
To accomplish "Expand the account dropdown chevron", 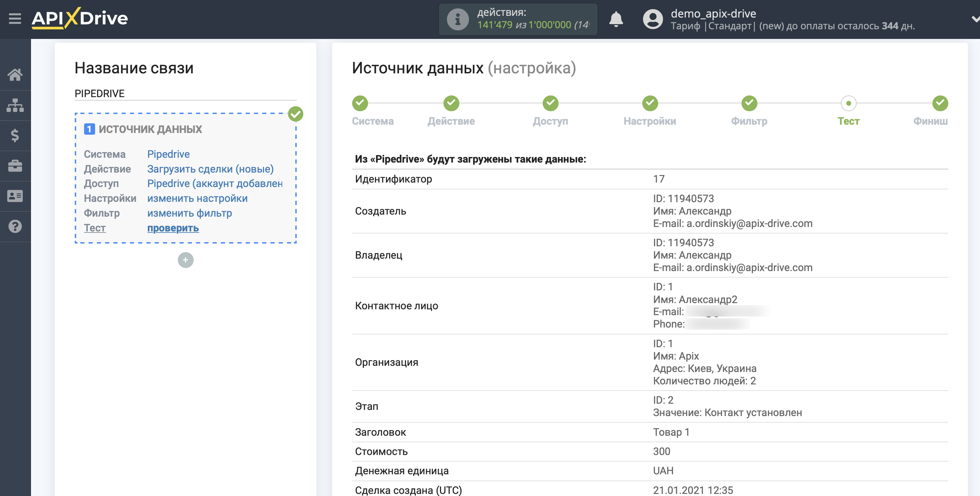I will (x=975, y=19).
